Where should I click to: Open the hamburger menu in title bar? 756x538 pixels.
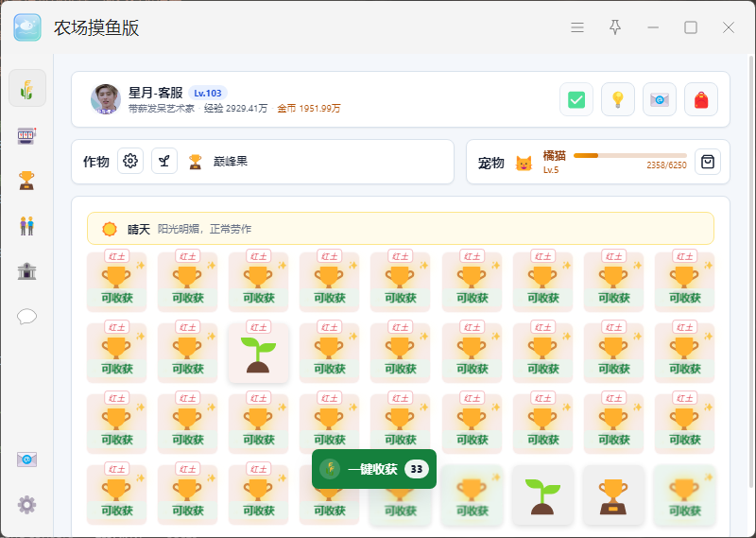[x=577, y=27]
